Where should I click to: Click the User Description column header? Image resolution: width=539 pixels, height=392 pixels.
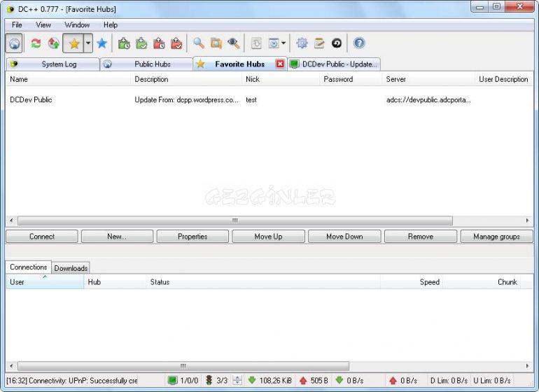pyautogui.click(x=504, y=79)
